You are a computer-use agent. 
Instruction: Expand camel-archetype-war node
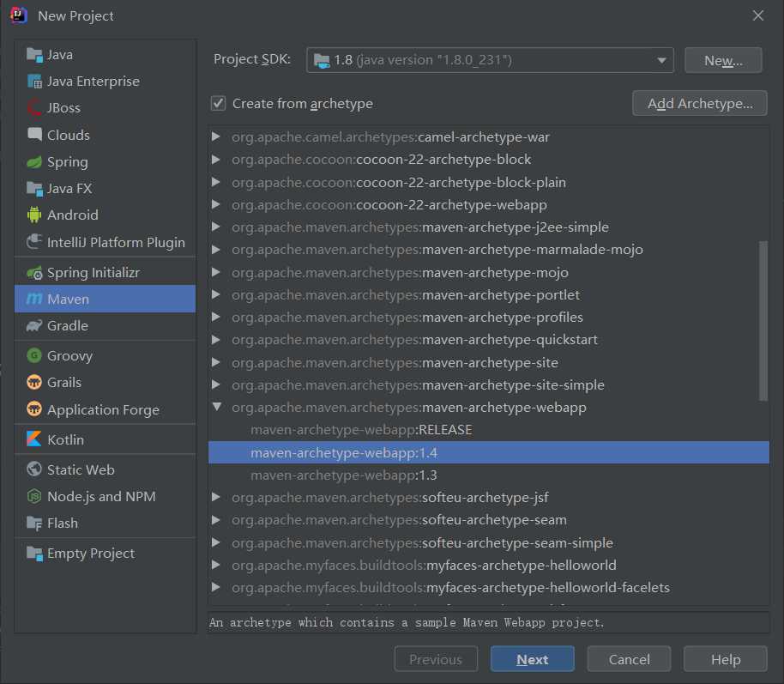click(216, 136)
